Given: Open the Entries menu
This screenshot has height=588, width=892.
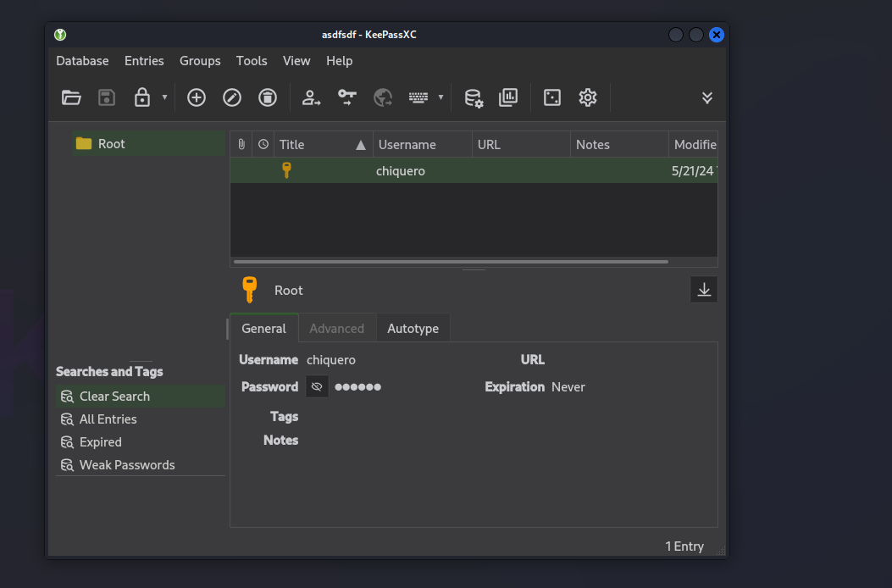Looking at the screenshot, I should pyautogui.click(x=144, y=61).
